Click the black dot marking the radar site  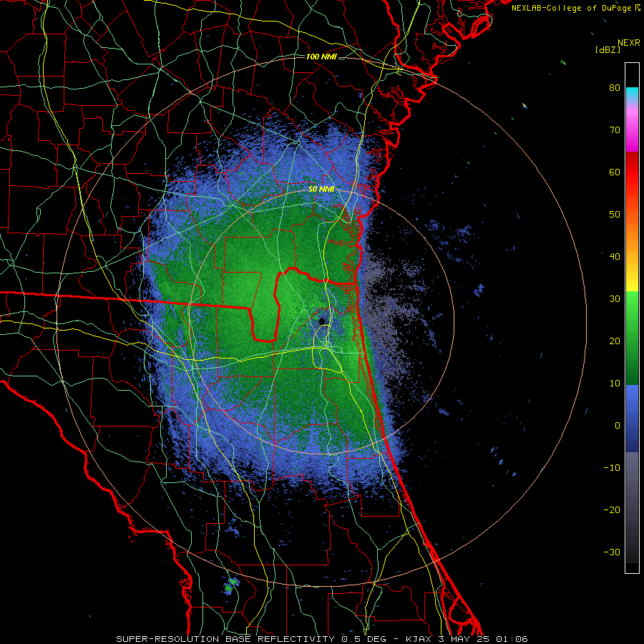[x=322, y=321]
